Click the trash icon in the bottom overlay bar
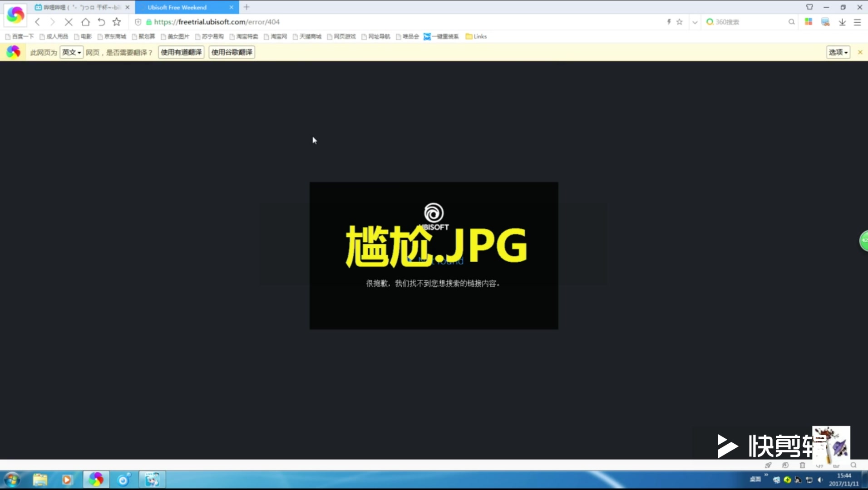The image size is (868, 490). click(x=802, y=465)
